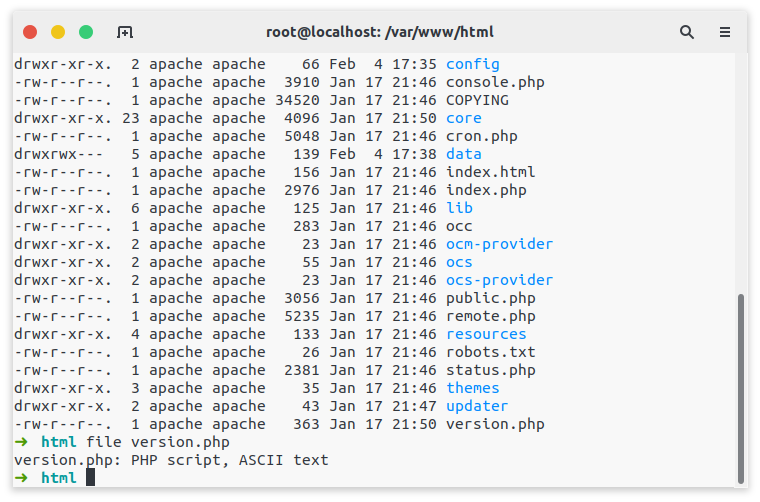Maximize window using green button
The height and width of the screenshot is (502, 760).
[x=86, y=32]
